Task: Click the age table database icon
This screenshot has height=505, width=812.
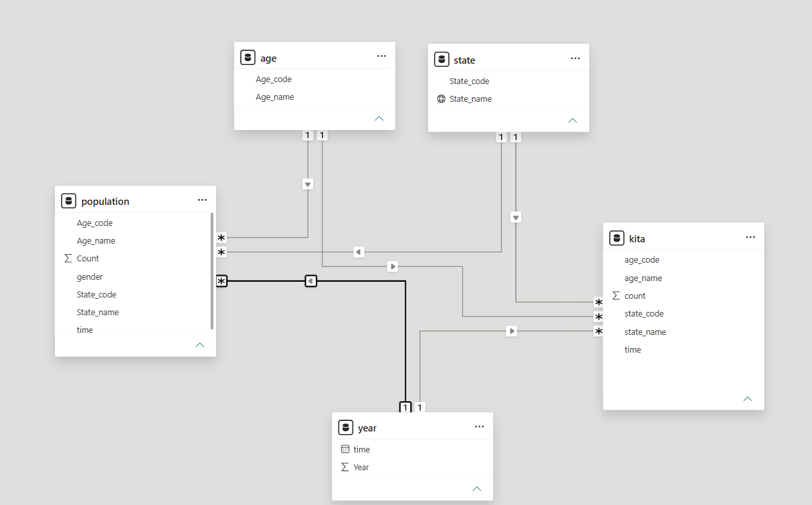Action: 247,58
